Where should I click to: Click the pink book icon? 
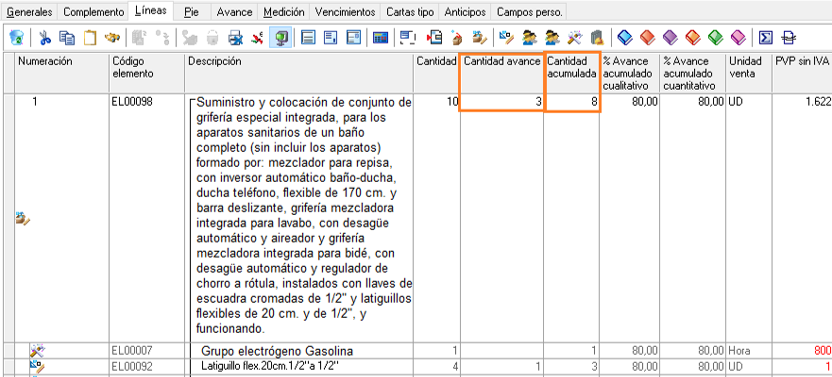pyautogui.click(x=738, y=37)
